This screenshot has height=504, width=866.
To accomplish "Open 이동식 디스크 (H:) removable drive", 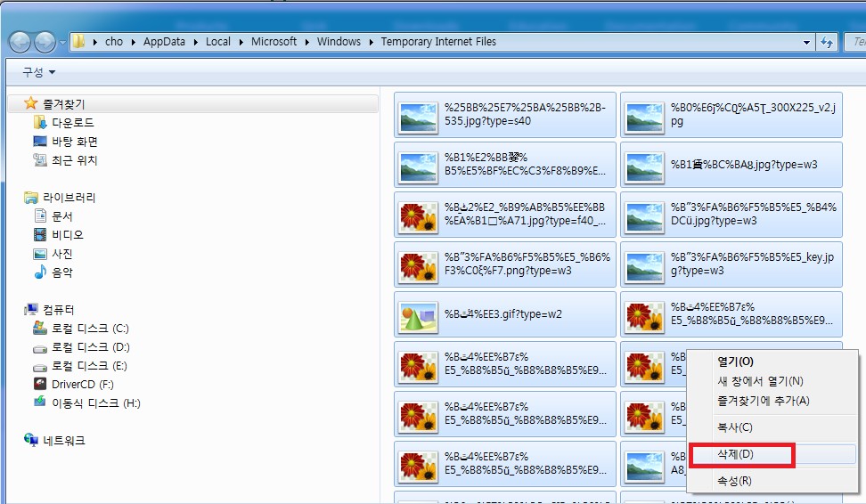I will point(95,403).
